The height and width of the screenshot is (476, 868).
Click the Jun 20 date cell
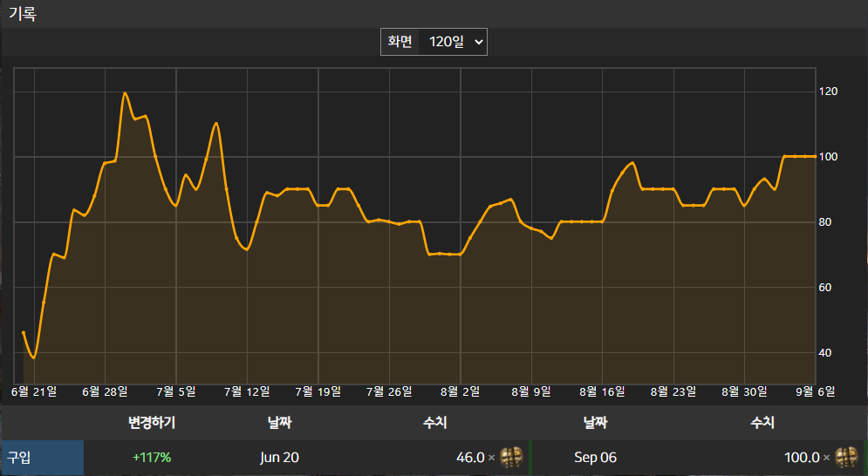click(x=279, y=458)
